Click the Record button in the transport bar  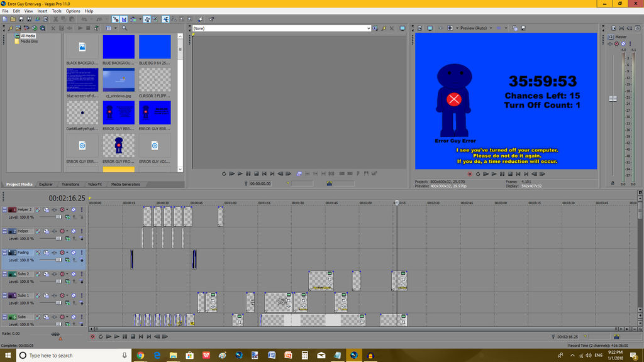(x=93, y=336)
